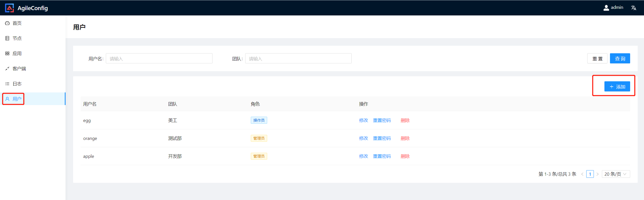This screenshot has height=200, width=644.
Task: Click the 添加 button to add a user
Action: (617, 86)
